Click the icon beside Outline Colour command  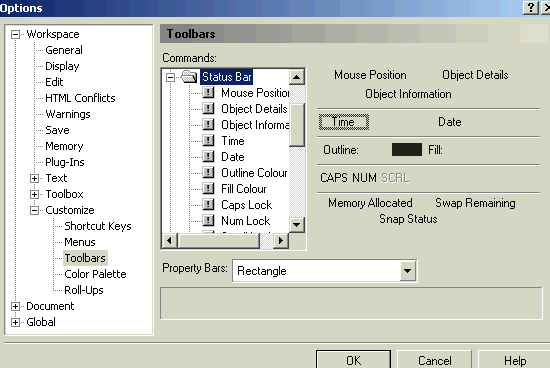[208, 173]
